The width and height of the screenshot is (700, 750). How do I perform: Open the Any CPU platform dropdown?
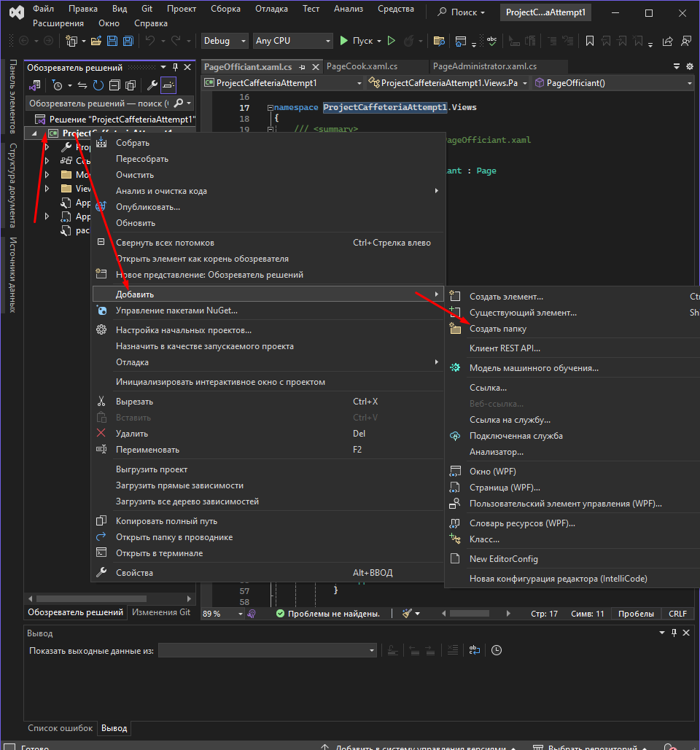[293, 41]
